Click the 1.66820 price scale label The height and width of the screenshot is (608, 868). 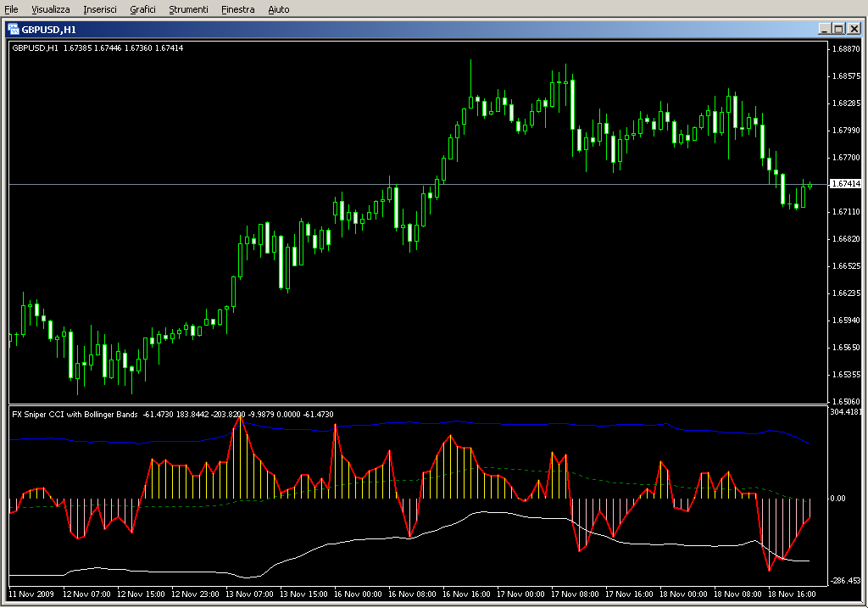[x=846, y=238]
